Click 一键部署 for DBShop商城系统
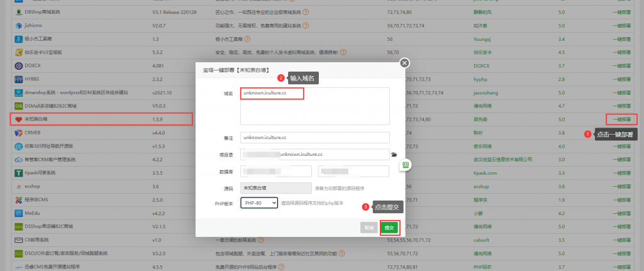 (x=621, y=13)
